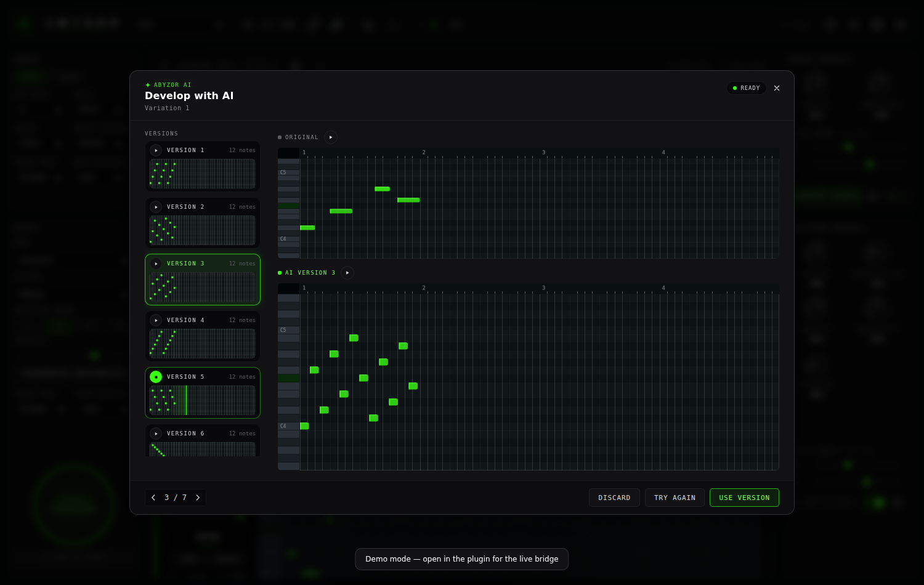
Task: Click the Use Version button
Action: (744, 498)
